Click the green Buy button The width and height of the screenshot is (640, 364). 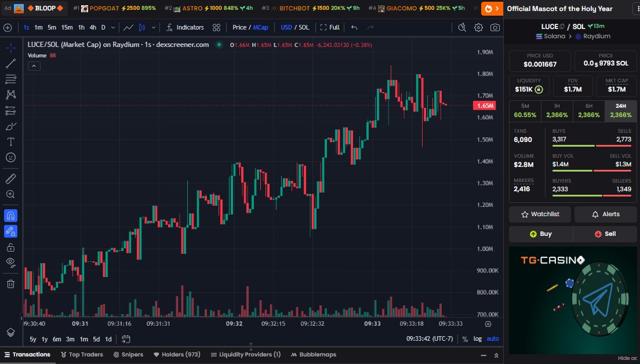[x=541, y=234]
